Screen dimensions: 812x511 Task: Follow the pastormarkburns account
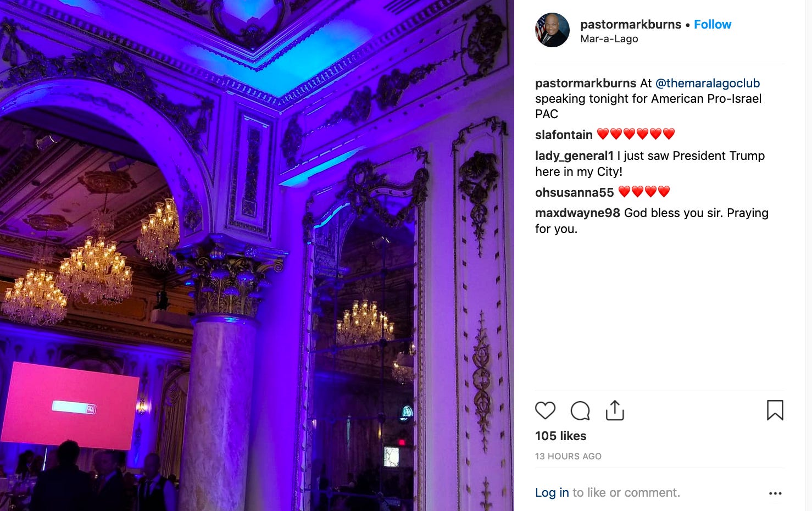pyautogui.click(x=713, y=24)
